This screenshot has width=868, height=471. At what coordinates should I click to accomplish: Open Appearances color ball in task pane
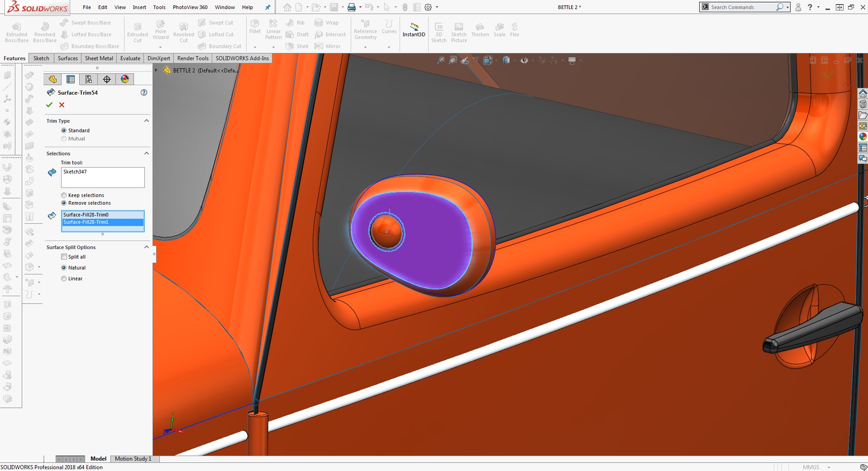(863, 137)
